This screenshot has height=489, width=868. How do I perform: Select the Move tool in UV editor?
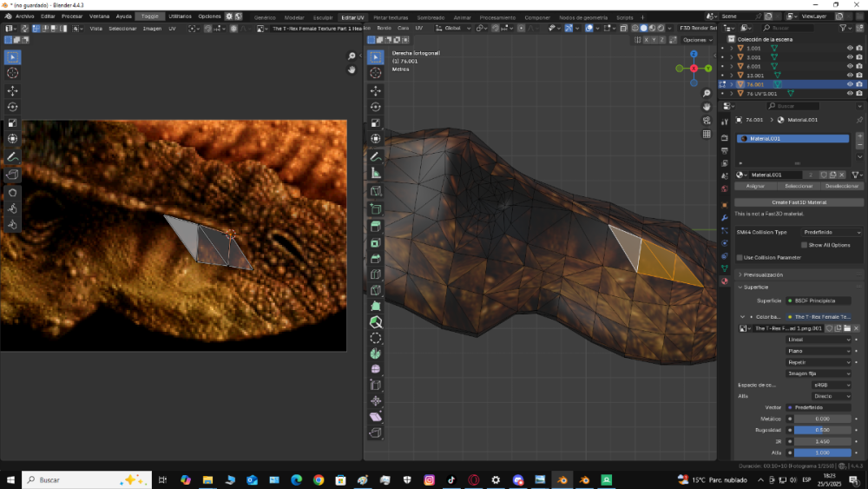coord(12,90)
